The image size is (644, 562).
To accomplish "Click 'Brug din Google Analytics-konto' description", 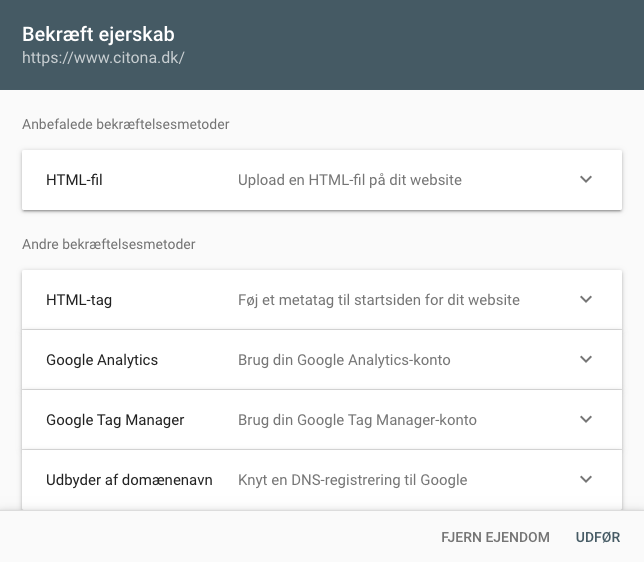I will (344, 360).
